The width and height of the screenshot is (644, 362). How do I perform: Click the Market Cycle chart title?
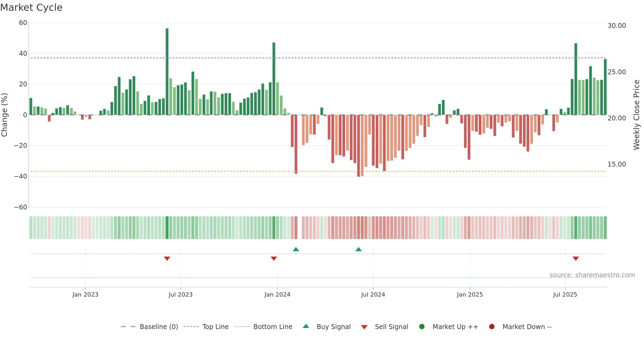coord(31,8)
